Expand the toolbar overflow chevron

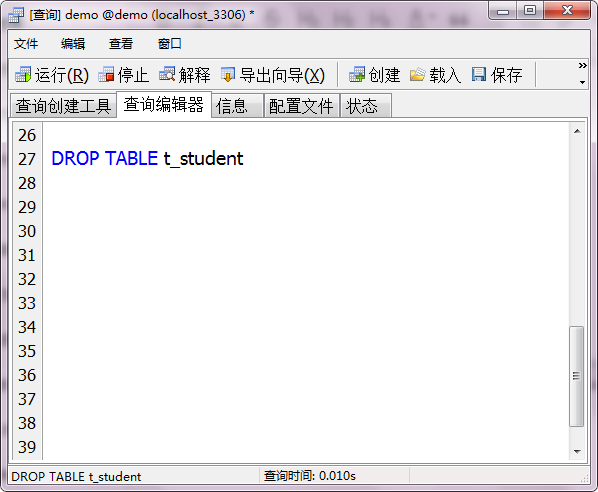pos(582,66)
